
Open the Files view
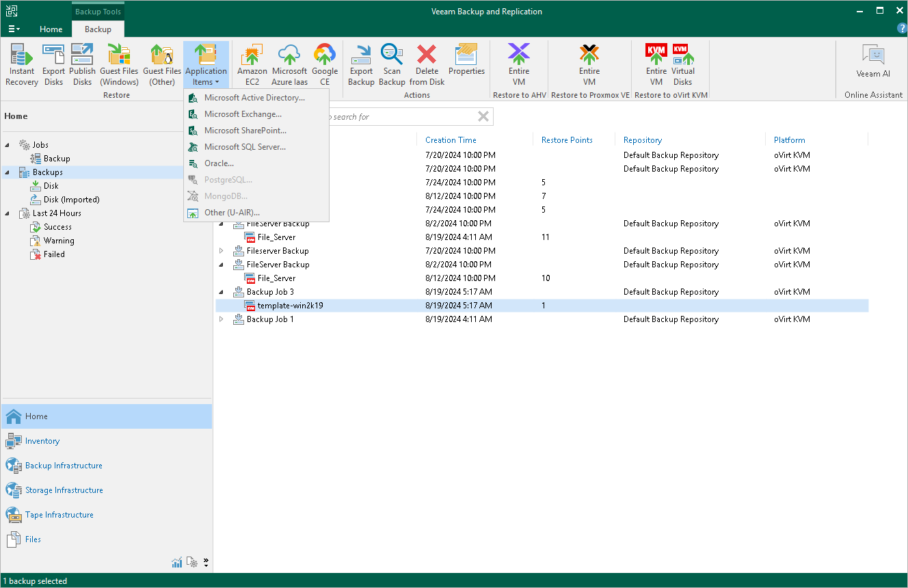pos(30,539)
